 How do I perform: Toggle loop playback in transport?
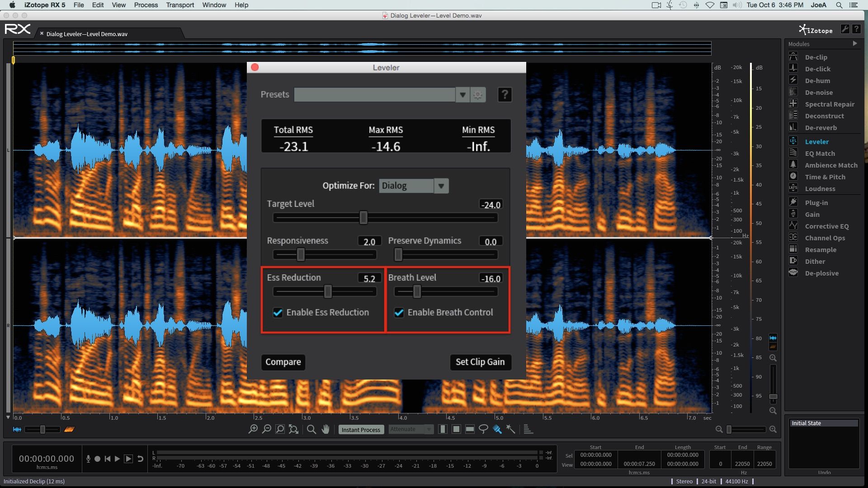coord(140,459)
